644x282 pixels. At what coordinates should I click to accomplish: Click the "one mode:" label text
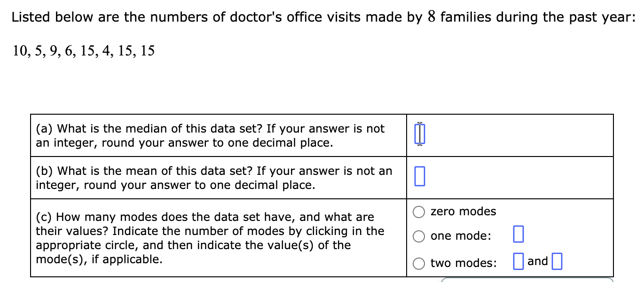pyautogui.click(x=461, y=236)
